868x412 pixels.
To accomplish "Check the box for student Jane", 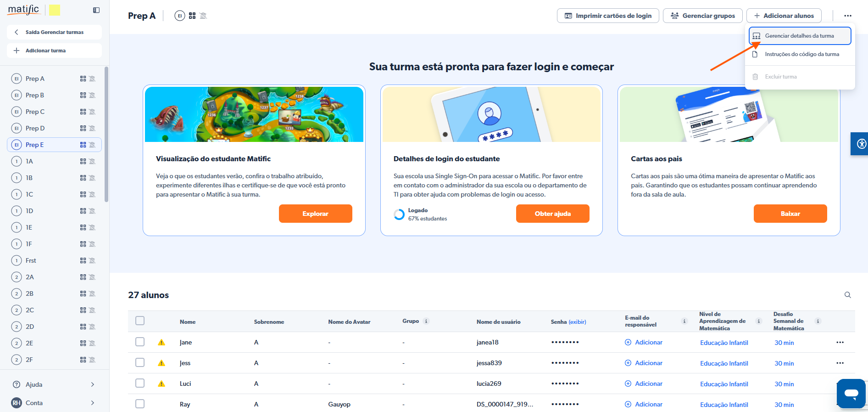I will 140,342.
